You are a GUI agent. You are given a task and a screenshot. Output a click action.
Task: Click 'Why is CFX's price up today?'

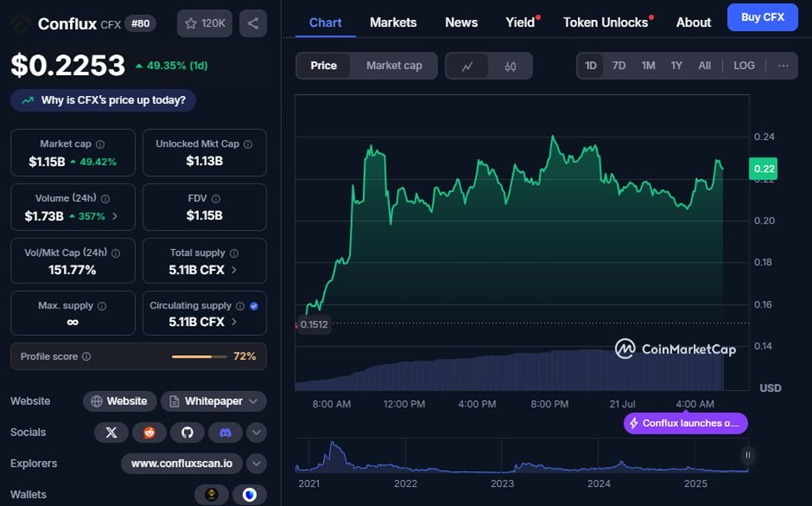coord(104,100)
